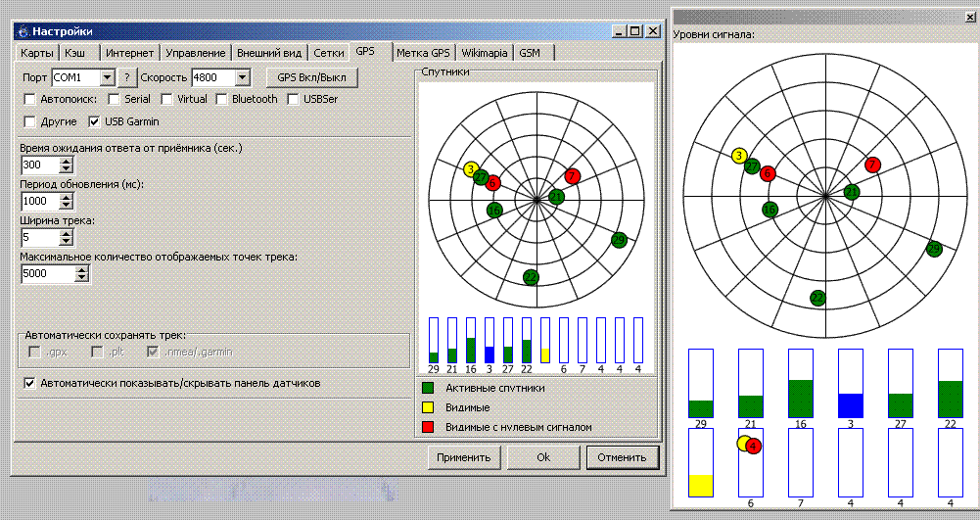Click satellite 29 marker in Settings sky plot
This screenshot has width=980, height=520.
(619, 240)
